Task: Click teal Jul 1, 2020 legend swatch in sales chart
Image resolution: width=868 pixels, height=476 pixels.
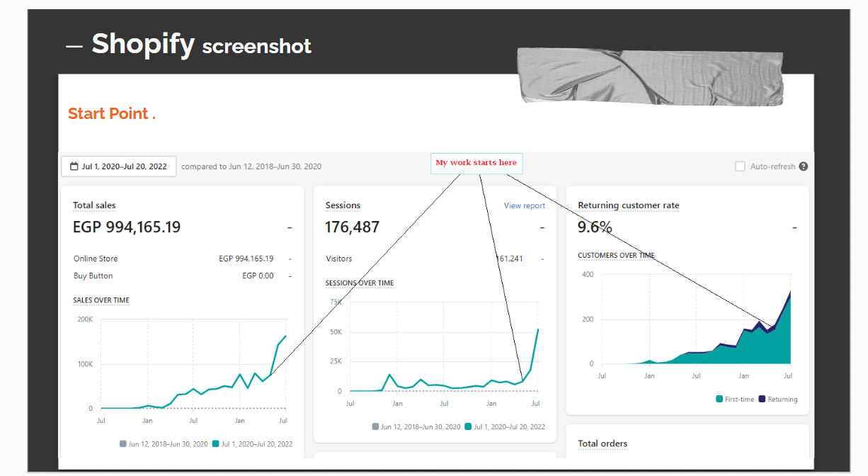Action: click(216, 444)
